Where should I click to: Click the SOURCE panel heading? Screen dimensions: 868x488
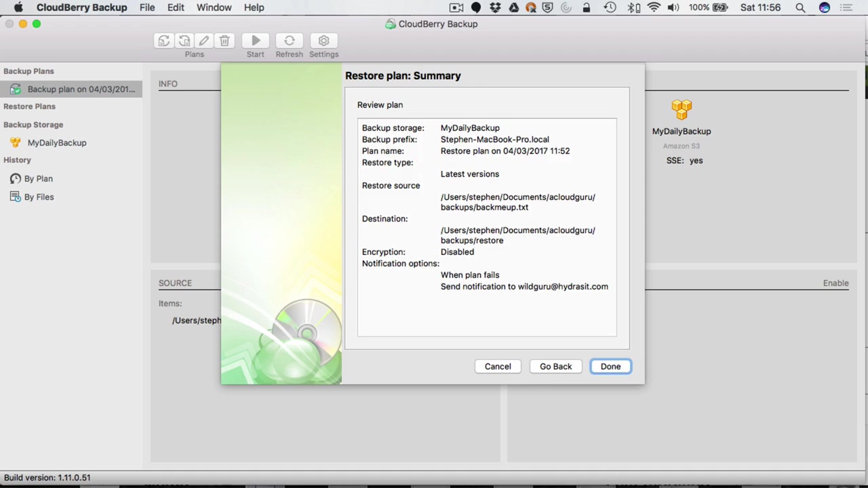pyautogui.click(x=175, y=283)
